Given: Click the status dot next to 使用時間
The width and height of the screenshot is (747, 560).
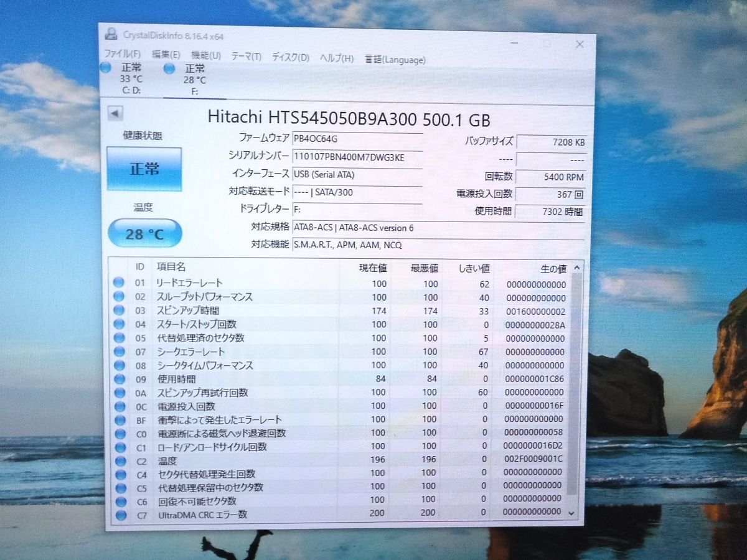Looking at the screenshot, I should click(x=119, y=378).
